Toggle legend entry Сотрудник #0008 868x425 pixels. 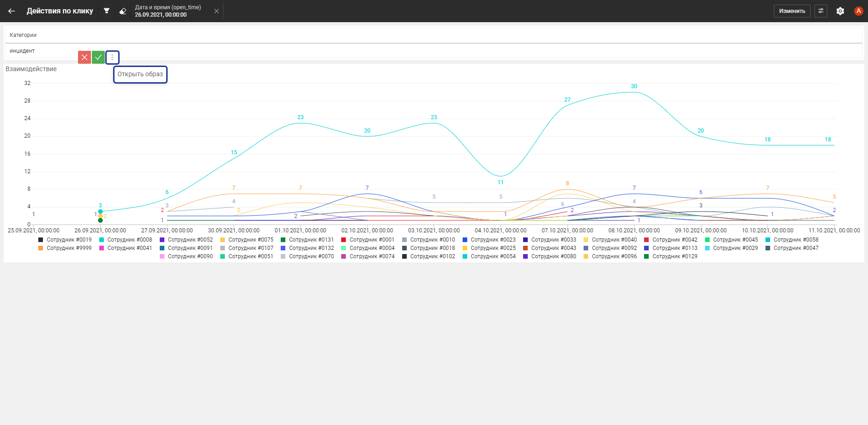click(126, 240)
